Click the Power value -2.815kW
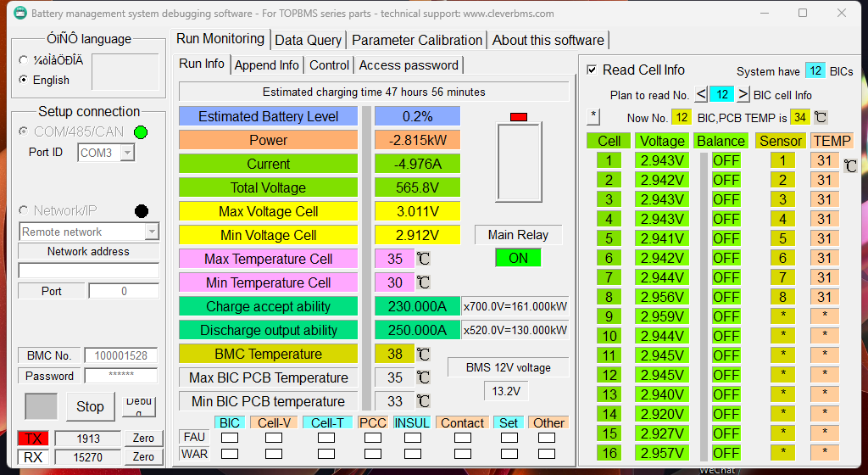 click(417, 140)
